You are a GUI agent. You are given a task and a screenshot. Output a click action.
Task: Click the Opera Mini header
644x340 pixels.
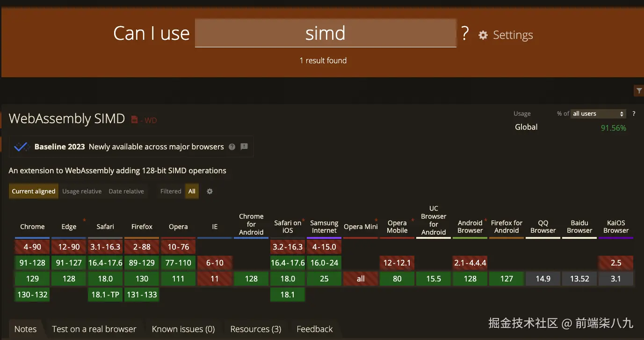(x=361, y=227)
